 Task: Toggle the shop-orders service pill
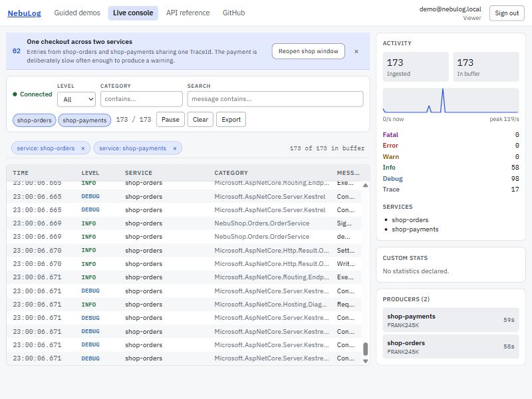click(x=35, y=120)
